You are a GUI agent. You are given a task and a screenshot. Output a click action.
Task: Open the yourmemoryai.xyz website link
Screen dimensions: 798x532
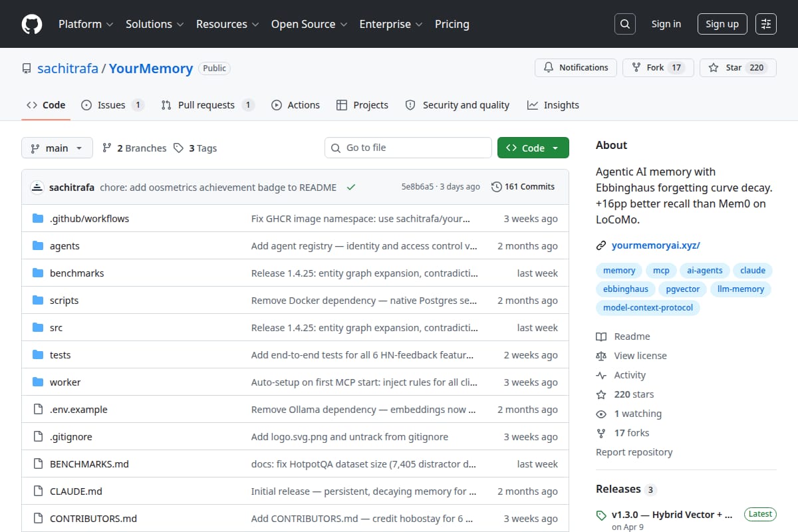tap(656, 245)
